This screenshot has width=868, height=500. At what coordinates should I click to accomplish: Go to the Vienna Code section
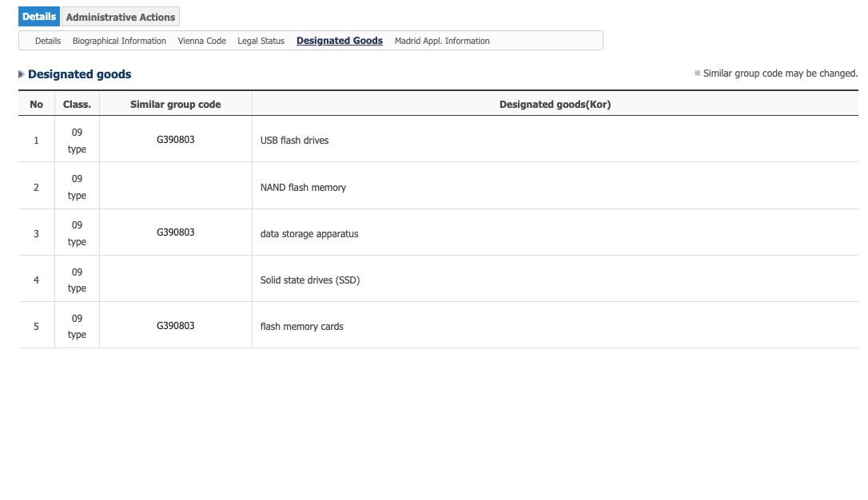[x=201, y=41]
